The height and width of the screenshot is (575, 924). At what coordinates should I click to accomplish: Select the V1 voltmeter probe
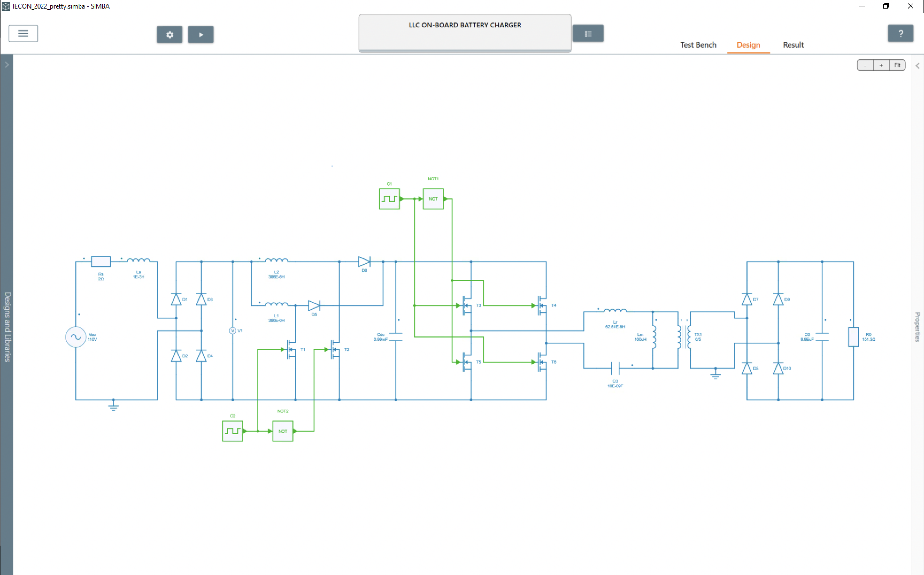(x=233, y=331)
